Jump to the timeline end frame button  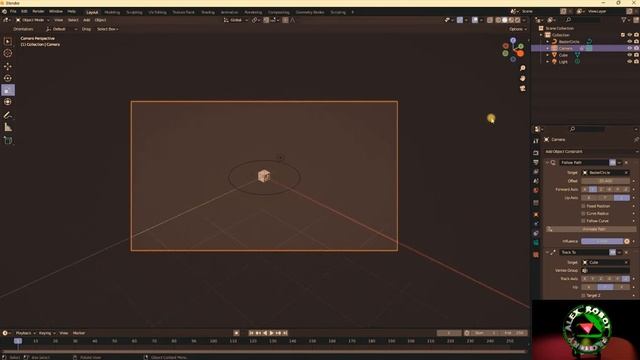coord(285,333)
